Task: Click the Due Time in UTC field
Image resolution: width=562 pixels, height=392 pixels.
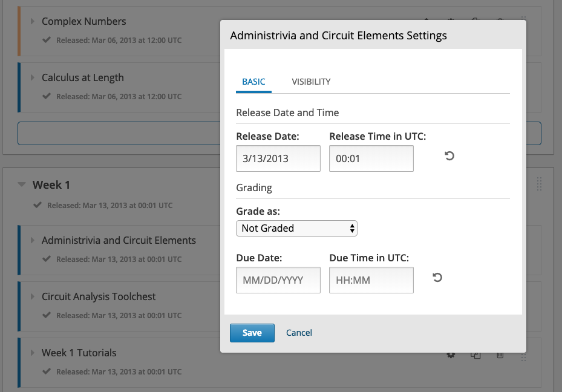Action: 371,281
